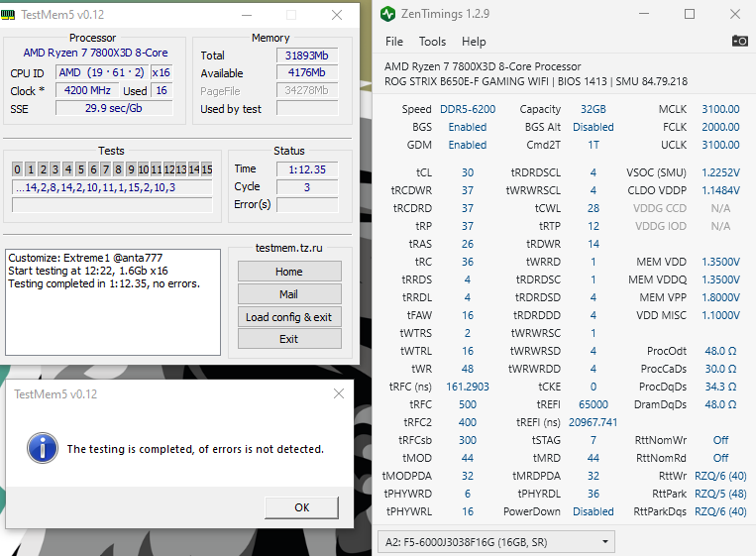The height and width of the screenshot is (556, 756).
Task: Click the blue information icon in dialog
Action: tap(43, 448)
